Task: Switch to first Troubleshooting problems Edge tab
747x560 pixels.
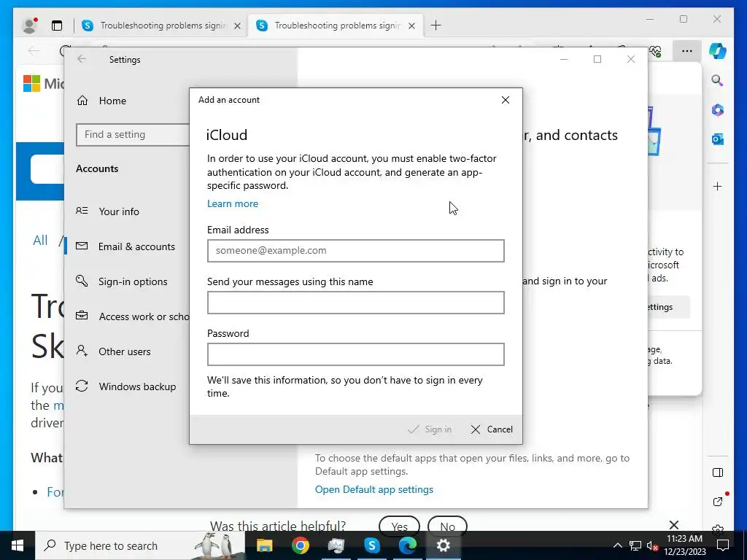Action: [x=155, y=26]
